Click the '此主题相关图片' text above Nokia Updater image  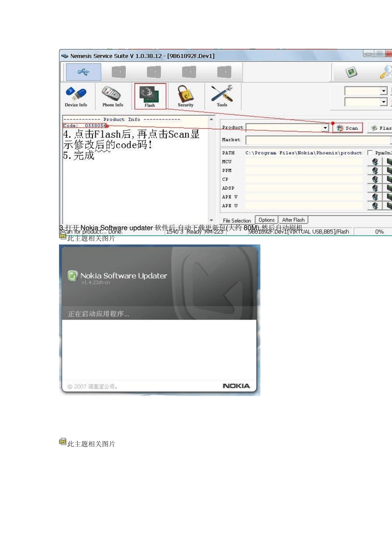[91, 238]
